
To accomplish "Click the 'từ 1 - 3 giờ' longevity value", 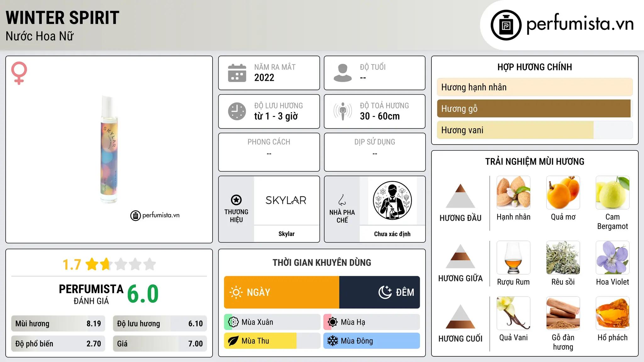I will (276, 116).
